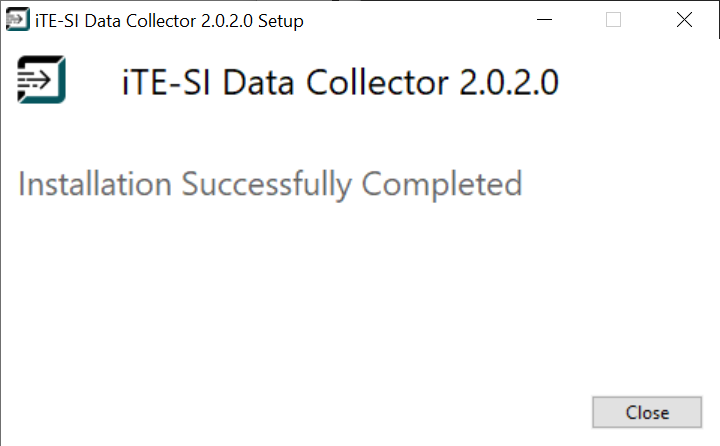Screen dimensions: 720x446
Task: Click version "2.0.2.0" in the title bar
Action: point(223,21)
